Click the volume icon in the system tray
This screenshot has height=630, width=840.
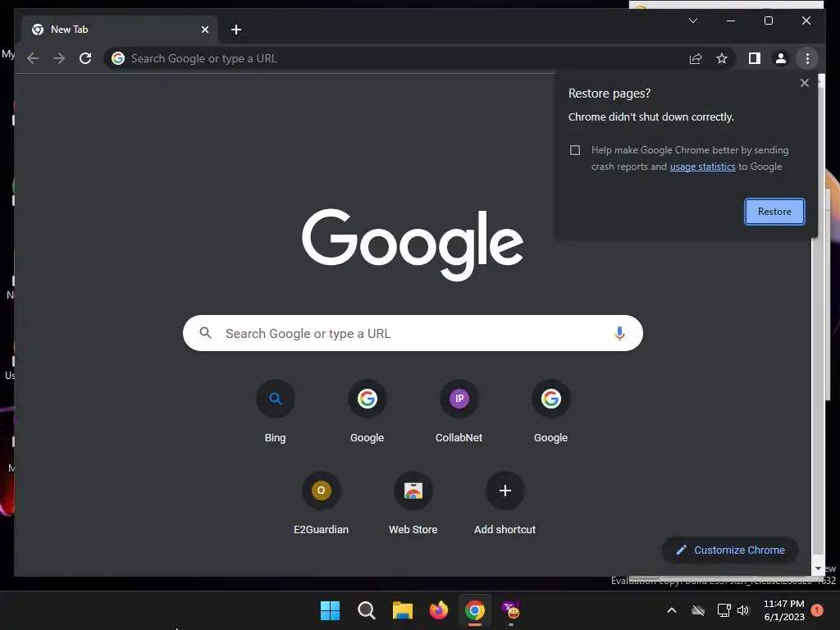743,610
